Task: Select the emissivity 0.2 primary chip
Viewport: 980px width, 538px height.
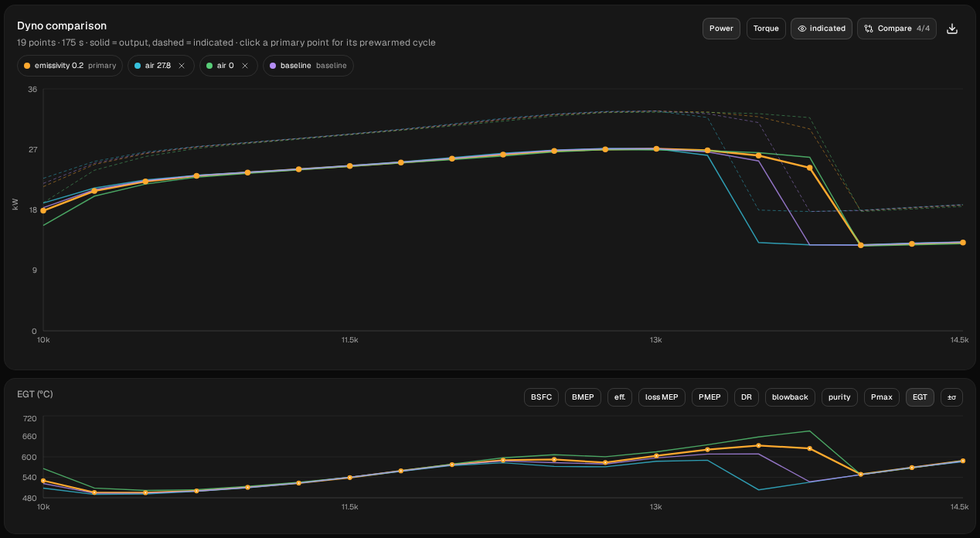Action: [x=70, y=66]
